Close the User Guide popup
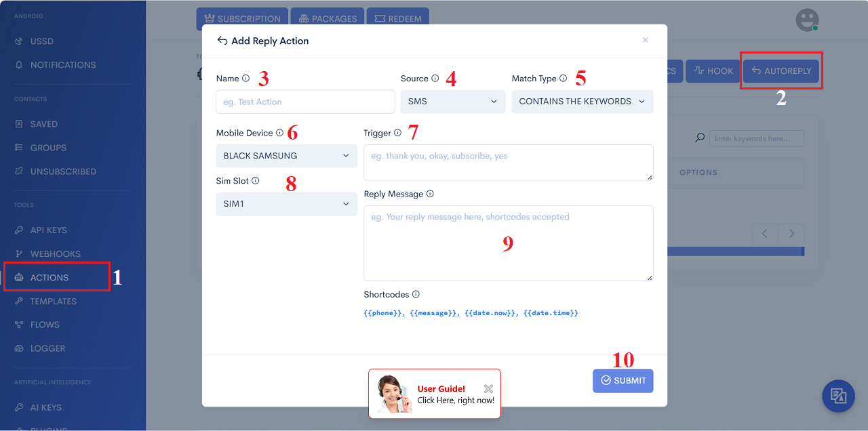Viewport: 868px width, 431px height. [488, 389]
